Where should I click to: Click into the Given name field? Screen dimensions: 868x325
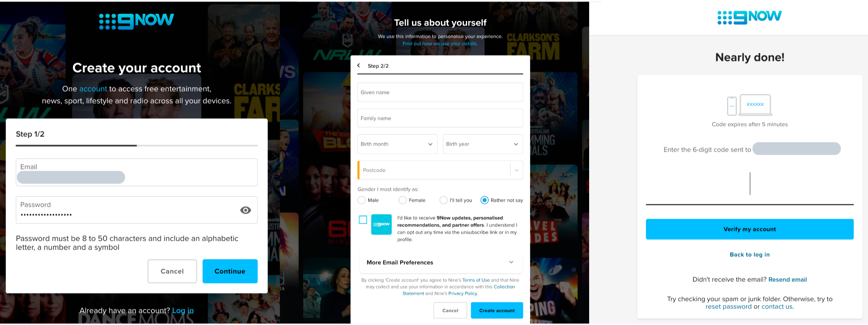[x=440, y=92]
